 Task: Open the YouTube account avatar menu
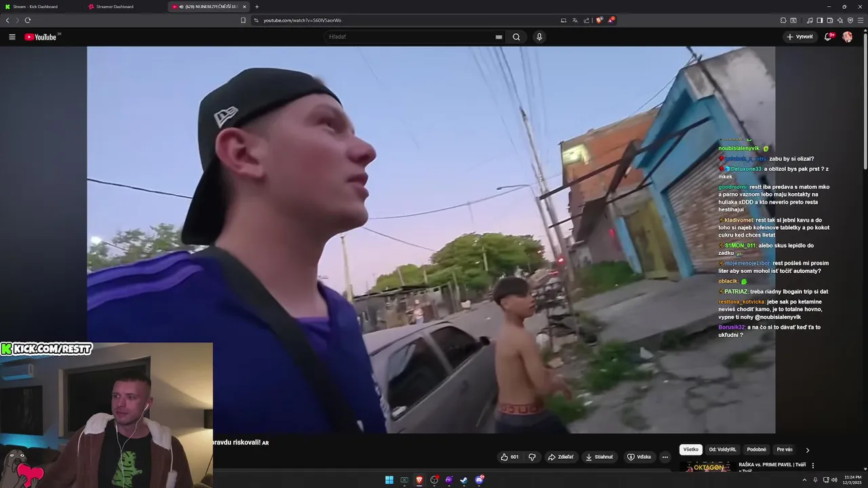pyautogui.click(x=847, y=37)
